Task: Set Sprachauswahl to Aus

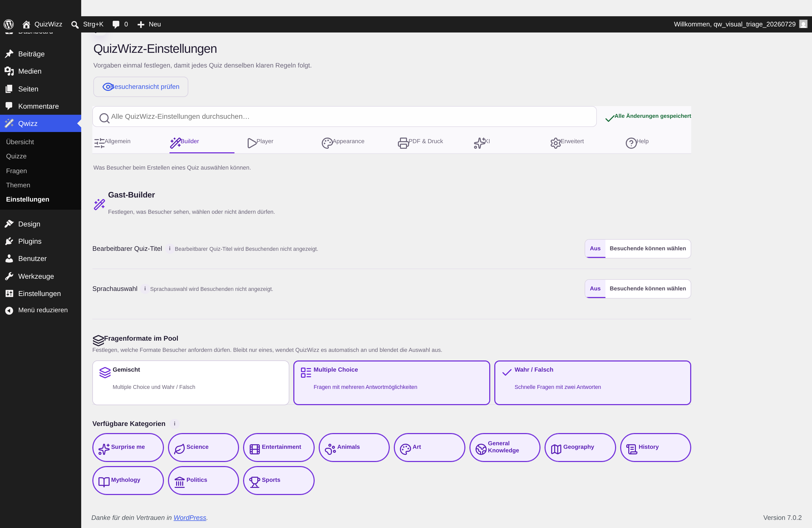Action: [595, 289]
